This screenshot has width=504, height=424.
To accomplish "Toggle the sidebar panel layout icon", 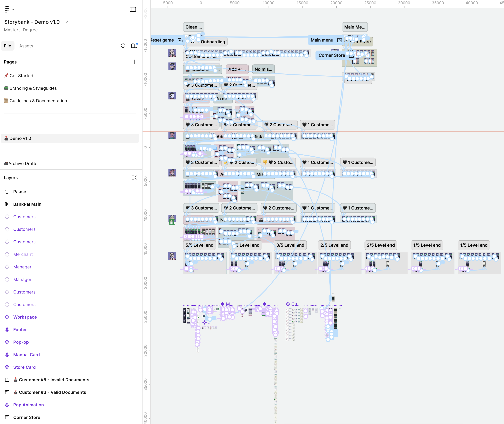I will click(x=133, y=9).
